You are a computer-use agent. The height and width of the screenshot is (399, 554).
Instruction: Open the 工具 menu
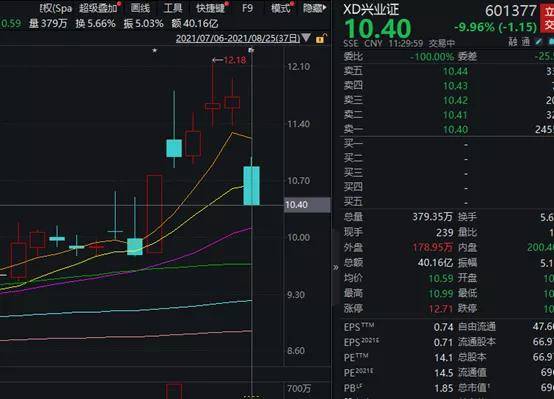[173, 8]
